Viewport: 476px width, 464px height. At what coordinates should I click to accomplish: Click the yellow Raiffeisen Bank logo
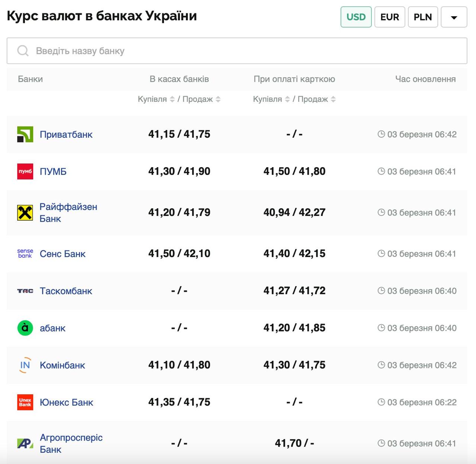pyautogui.click(x=25, y=213)
